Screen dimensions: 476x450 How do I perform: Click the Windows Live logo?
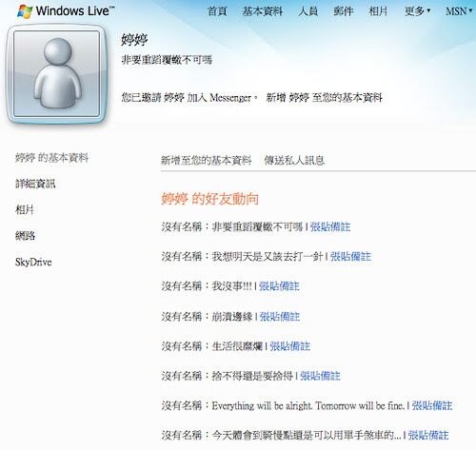coord(66,11)
